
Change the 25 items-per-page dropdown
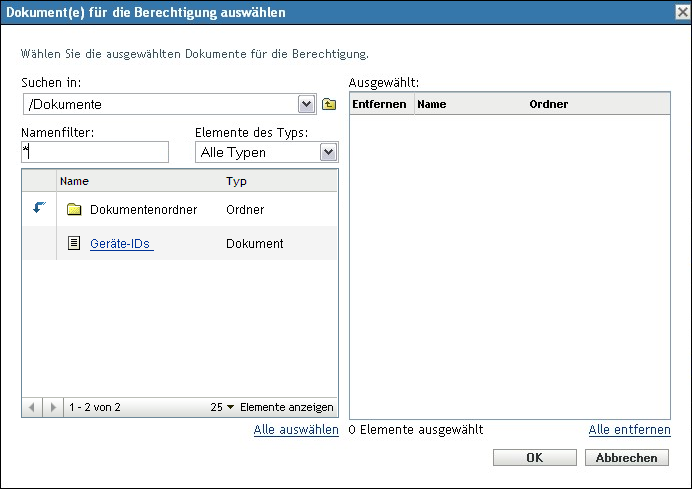(x=222, y=408)
